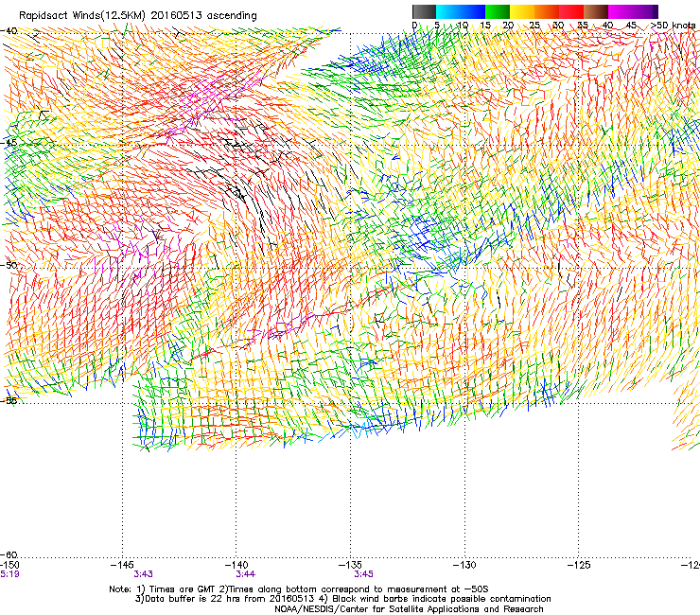Click the -45 latitude axis label
This screenshot has height=615, width=700.
(9, 143)
